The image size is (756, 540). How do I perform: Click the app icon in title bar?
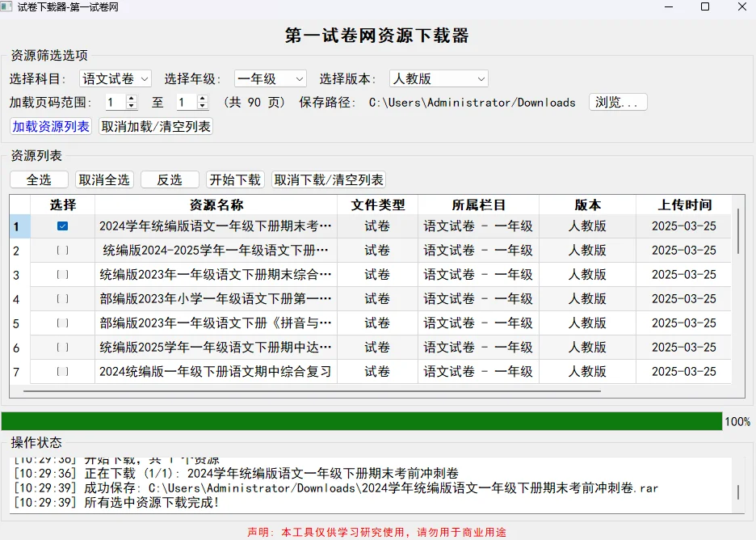point(6,6)
